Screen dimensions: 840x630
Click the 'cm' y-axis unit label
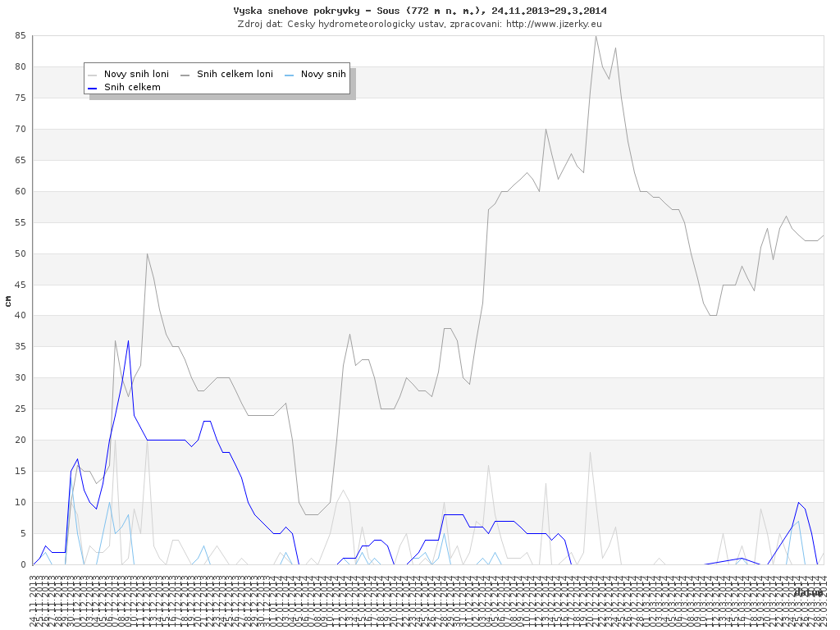8,301
